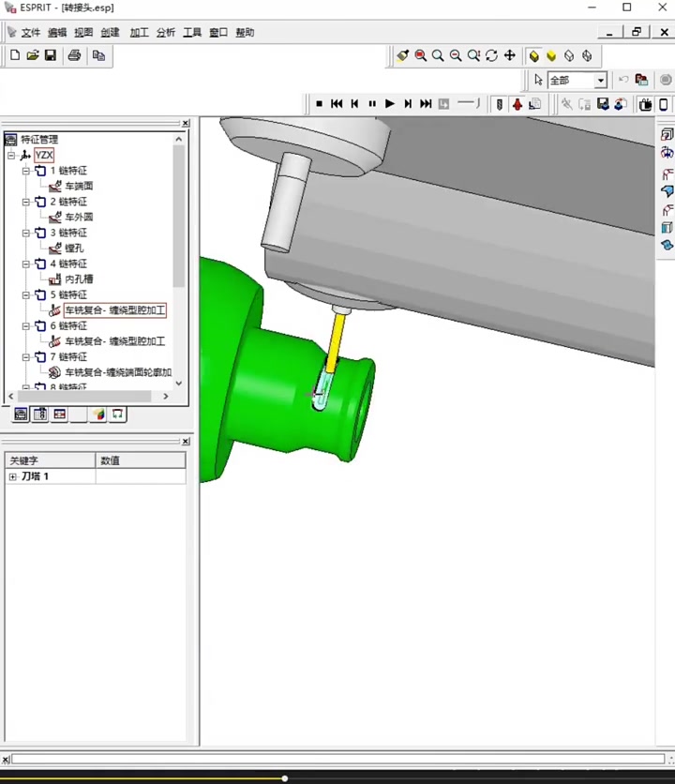
Task: Switch to the second tab below feature tree
Action: tap(40, 414)
